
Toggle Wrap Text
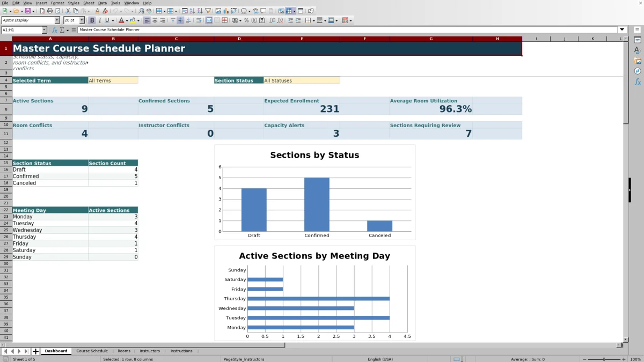(199, 20)
